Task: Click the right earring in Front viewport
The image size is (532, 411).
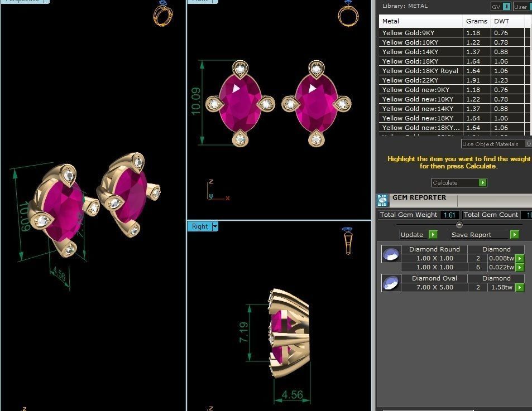Action: coord(316,104)
